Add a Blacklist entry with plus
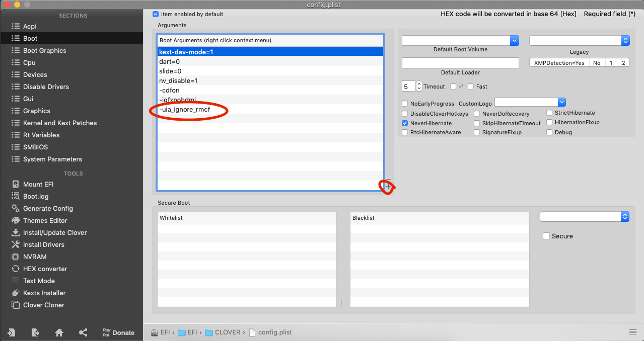This screenshot has width=644, height=341. (535, 303)
